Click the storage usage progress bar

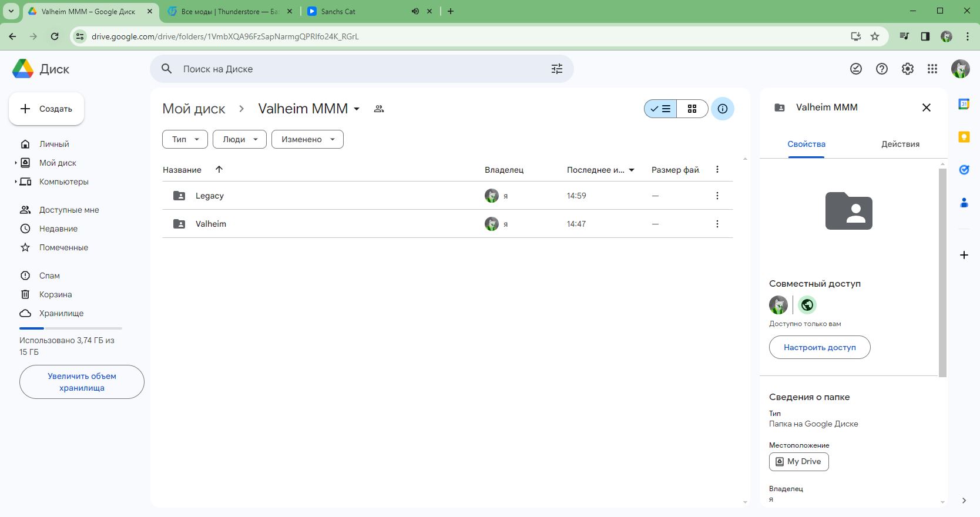pyautogui.click(x=71, y=328)
